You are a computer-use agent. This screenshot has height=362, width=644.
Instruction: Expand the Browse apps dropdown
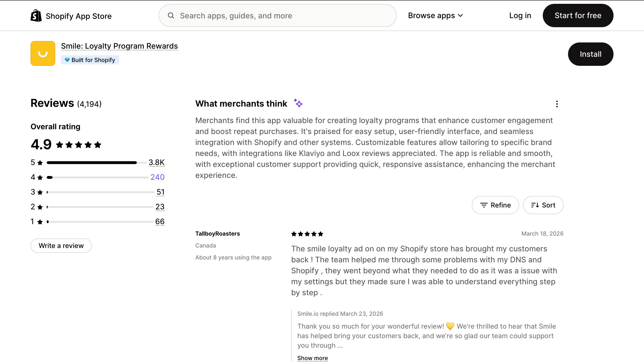click(436, 16)
